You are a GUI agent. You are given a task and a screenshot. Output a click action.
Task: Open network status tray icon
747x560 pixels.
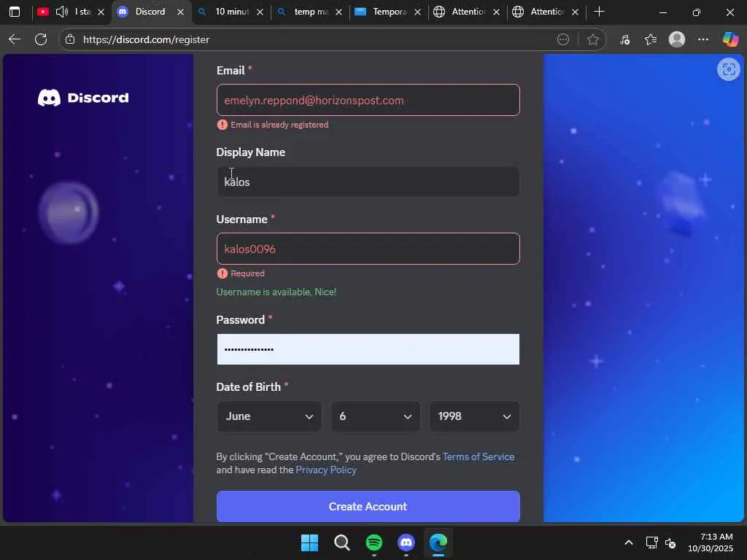[x=651, y=542]
